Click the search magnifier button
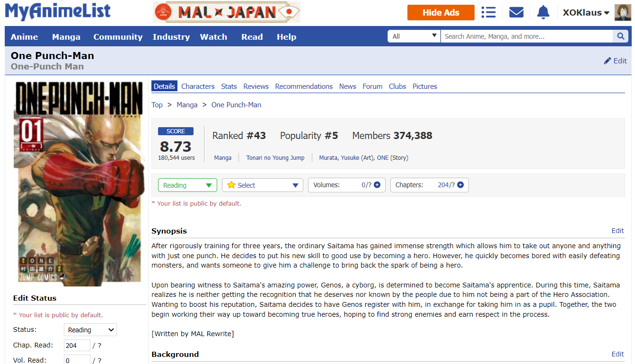The image size is (635, 364). [x=619, y=36]
